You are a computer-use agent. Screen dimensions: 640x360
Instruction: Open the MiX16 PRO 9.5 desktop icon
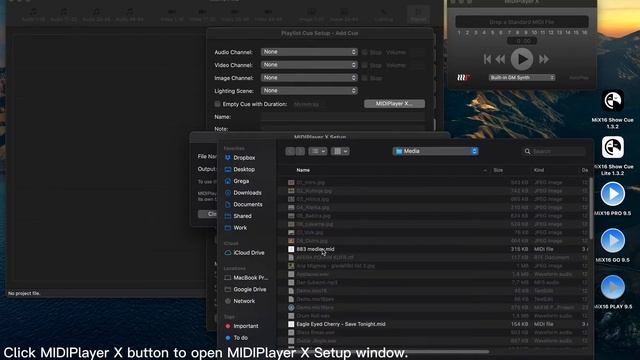tap(613, 194)
